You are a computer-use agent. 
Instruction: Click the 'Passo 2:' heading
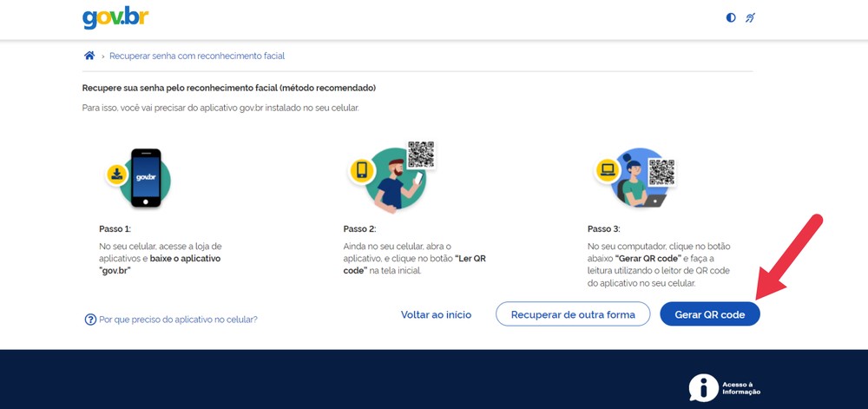coord(360,228)
